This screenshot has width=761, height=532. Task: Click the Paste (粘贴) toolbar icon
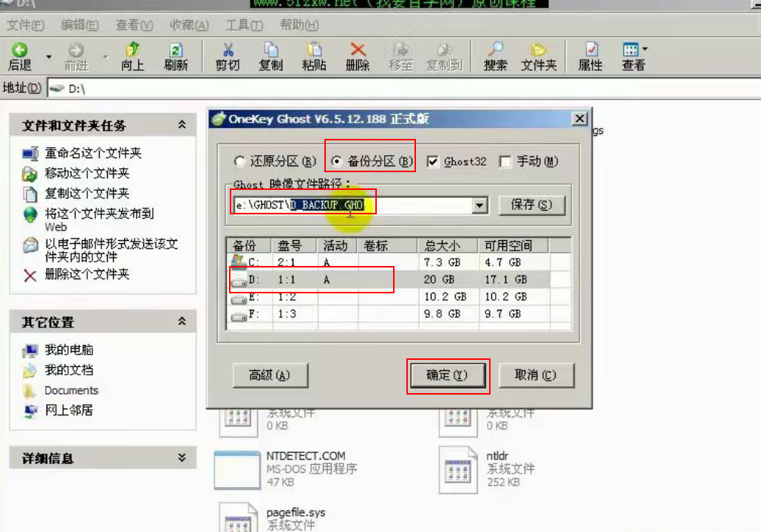pos(314,50)
